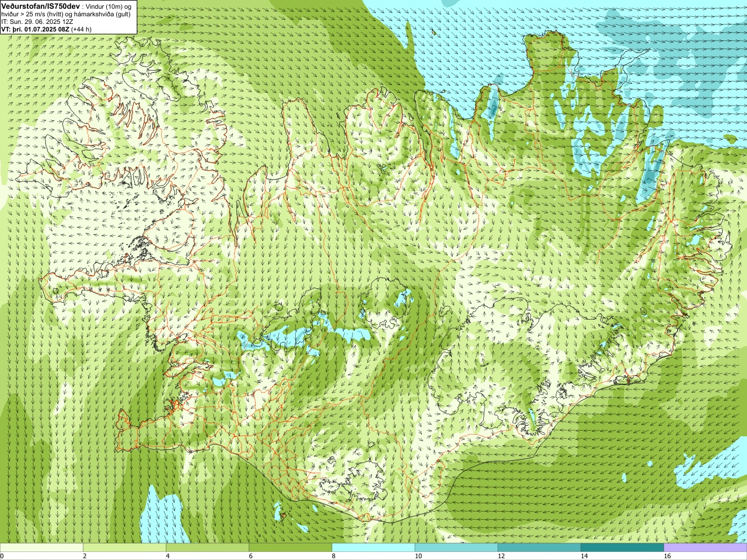Click the legend tick label '12'
The image size is (747, 560).
tap(501, 556)
